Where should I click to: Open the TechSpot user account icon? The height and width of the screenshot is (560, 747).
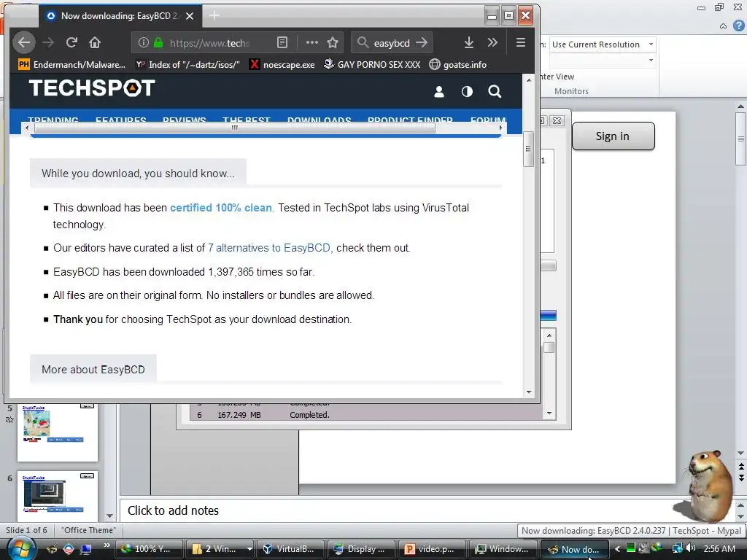click(438, 91)
